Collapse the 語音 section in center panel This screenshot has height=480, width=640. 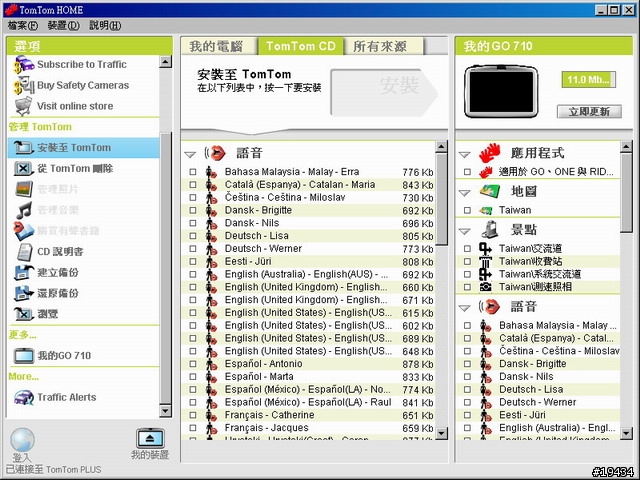tap(190, 154)
